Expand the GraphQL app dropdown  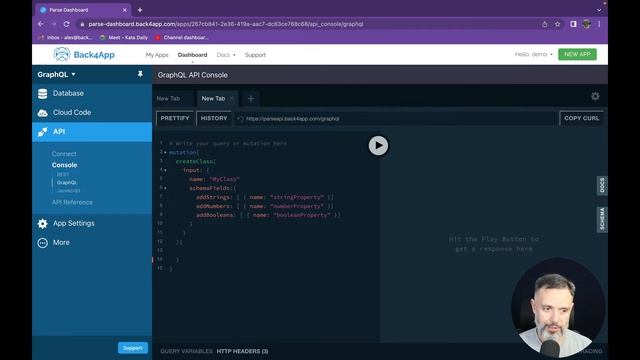pyautogui.click(x=56, y=74)
